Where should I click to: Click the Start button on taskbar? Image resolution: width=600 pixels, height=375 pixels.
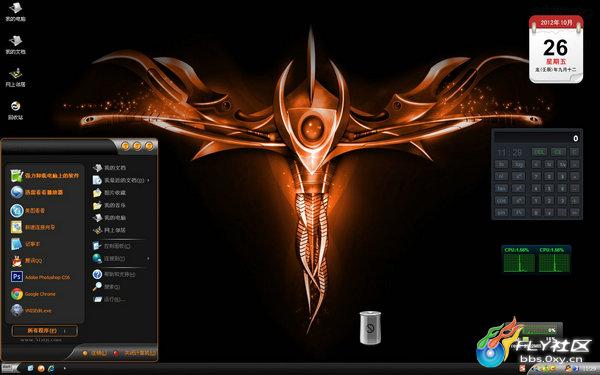(9, 368)
